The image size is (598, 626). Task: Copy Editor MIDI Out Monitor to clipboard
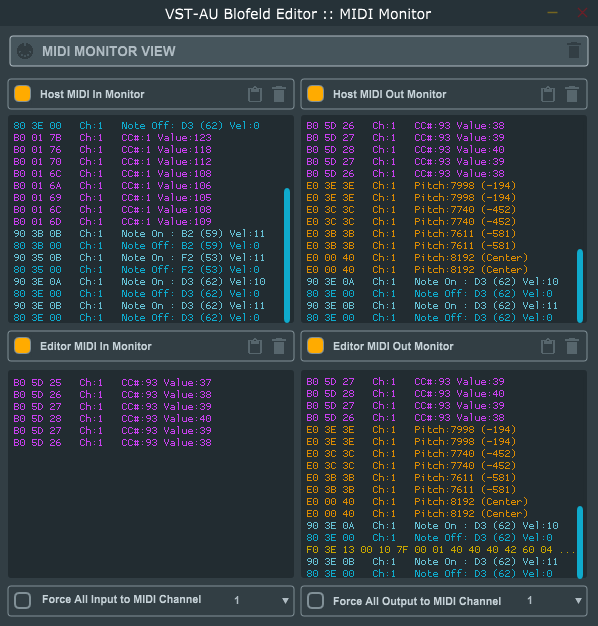[x=548, y=346]
